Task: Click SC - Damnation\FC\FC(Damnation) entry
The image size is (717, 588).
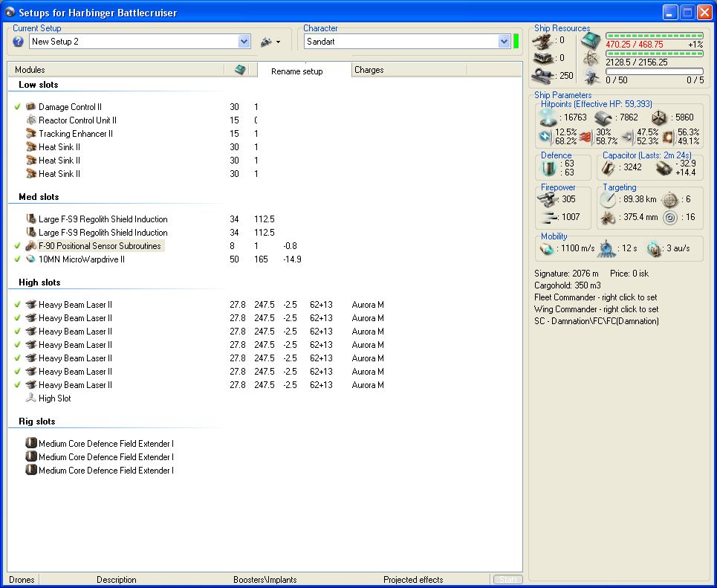Action: 597,321
